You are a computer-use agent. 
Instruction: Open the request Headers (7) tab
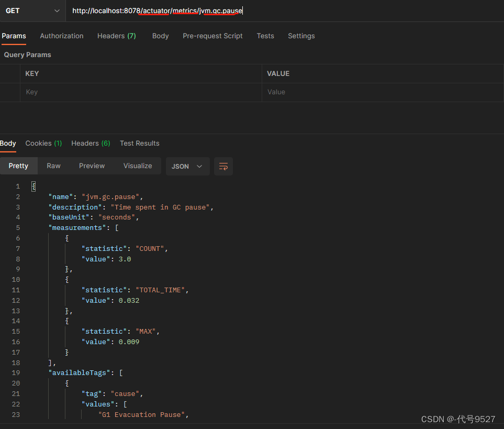point(116,36)
